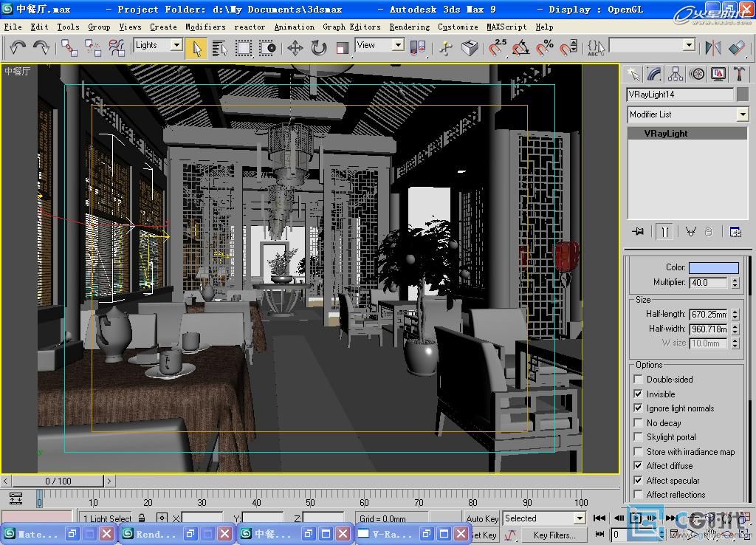Click the 0 / 100 time slider

click(58, 481)
